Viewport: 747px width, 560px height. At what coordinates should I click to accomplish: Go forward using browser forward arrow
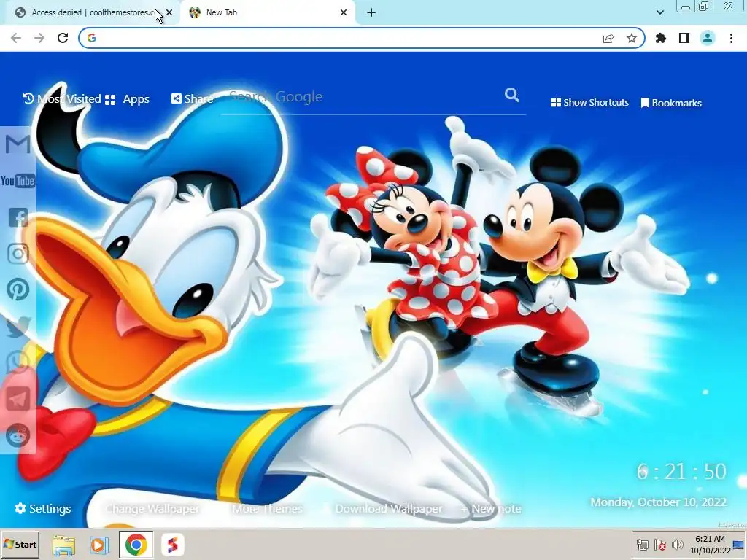click(x=39, y=38)
